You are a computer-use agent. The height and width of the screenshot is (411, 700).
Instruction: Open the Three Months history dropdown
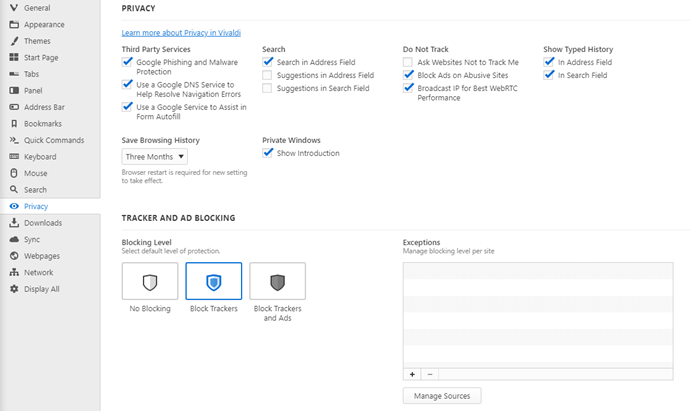click(x=154, y=157)
